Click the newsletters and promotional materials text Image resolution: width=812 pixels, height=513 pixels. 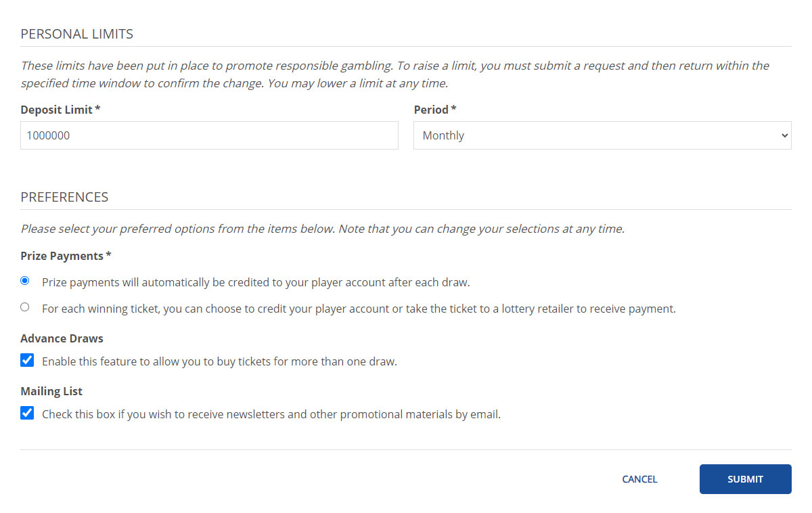[271, 414]
